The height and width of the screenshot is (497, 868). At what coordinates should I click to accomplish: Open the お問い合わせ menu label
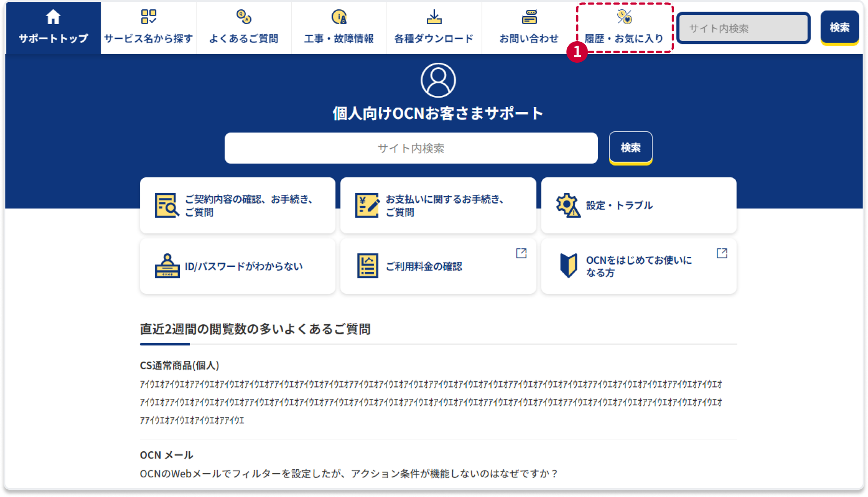[x=529, y=39]
